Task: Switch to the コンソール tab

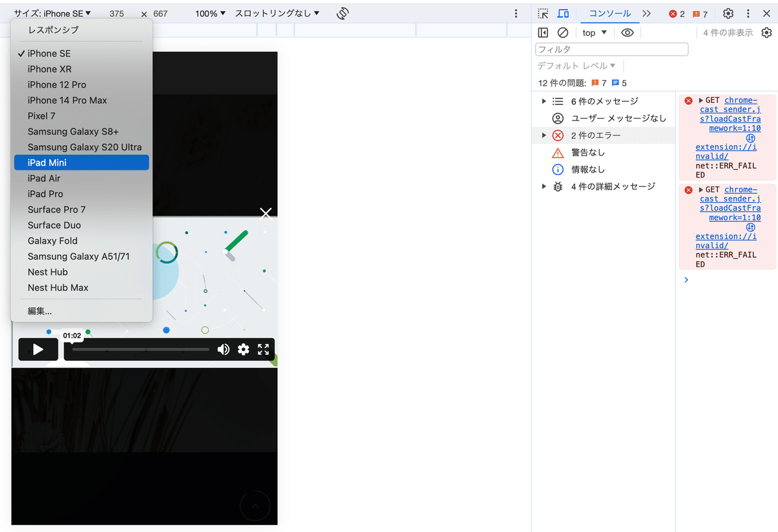Action: [x=609, y=14]
